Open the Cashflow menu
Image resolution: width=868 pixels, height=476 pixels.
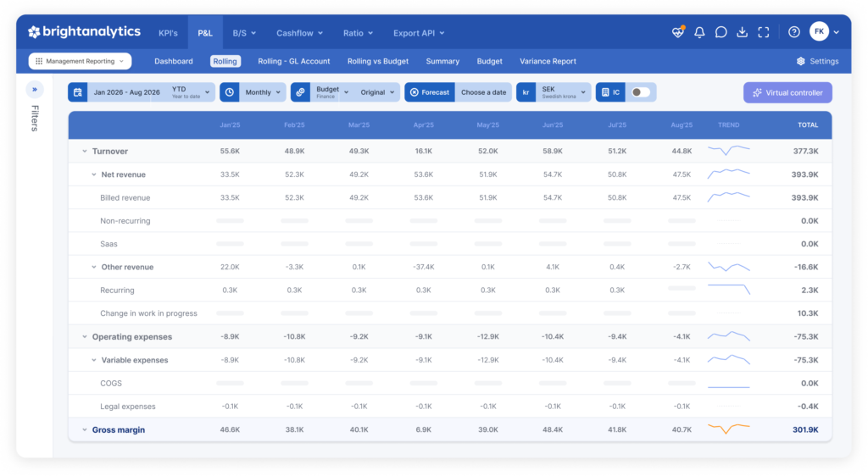pos(299,33)
